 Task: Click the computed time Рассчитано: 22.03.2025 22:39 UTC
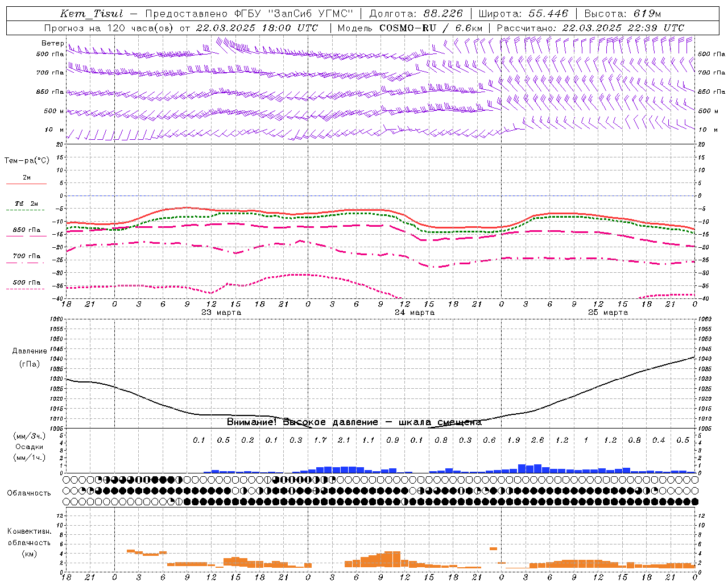[590, 28]
